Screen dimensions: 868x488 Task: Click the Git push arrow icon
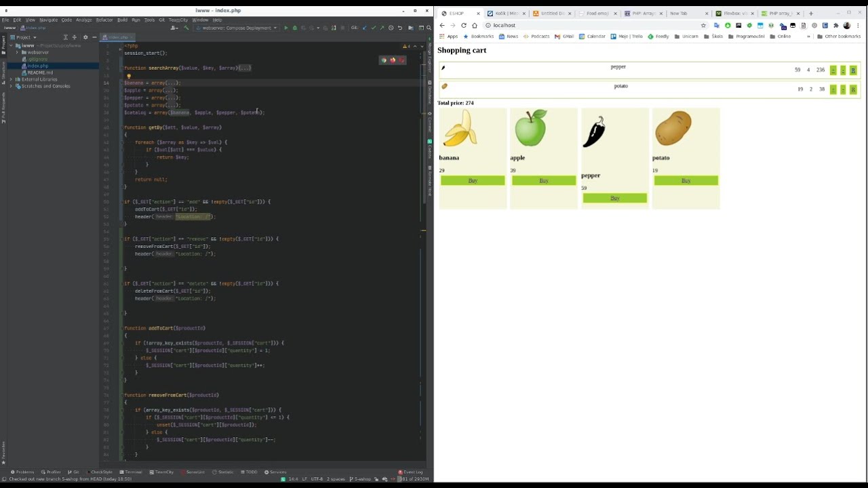point(382,28)
